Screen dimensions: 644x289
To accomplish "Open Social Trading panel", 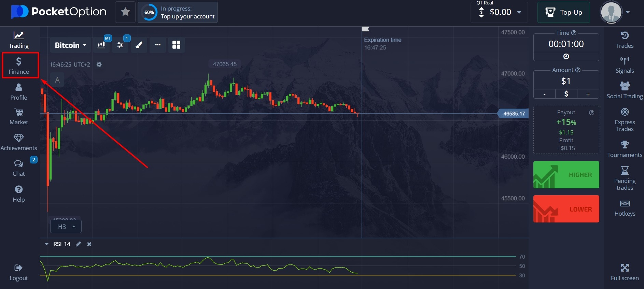I will [625, 90].
